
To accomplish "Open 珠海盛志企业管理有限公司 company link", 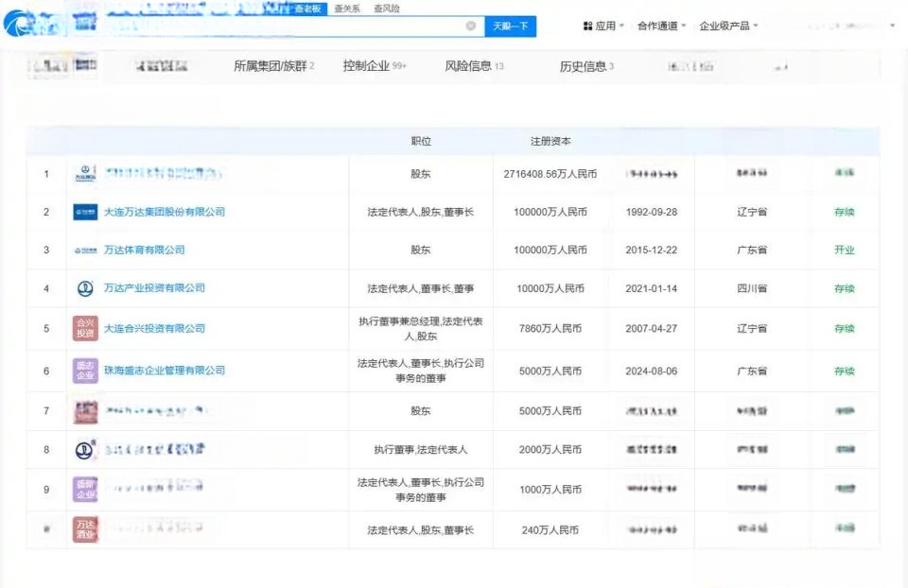I will pos(165,371).
